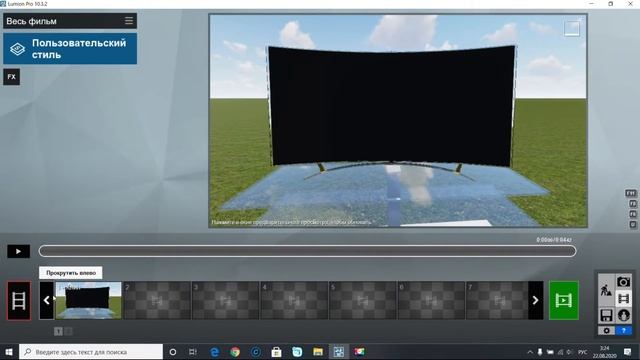640x360 pixels.
Task: Toggle fullscreen square in preview corner
Action: [x=572, y=29]
